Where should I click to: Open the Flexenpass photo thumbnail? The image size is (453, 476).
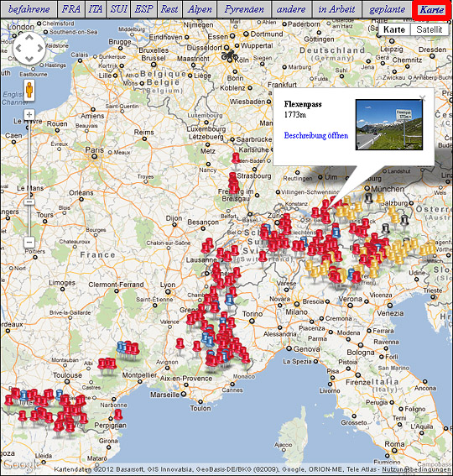pos(389,124)
